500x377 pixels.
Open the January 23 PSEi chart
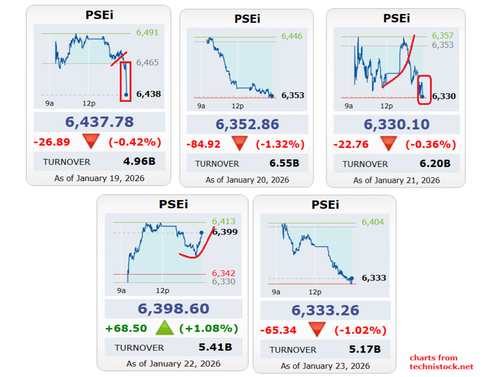click(325, 255)
